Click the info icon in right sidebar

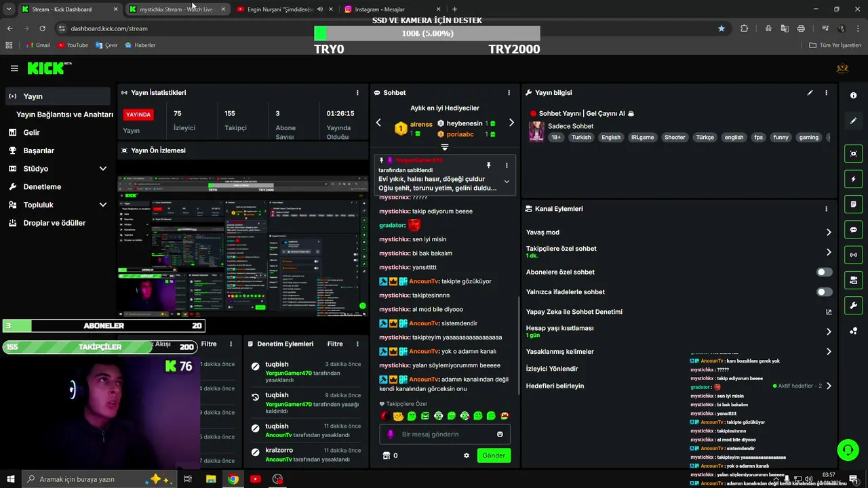(853, 96)
